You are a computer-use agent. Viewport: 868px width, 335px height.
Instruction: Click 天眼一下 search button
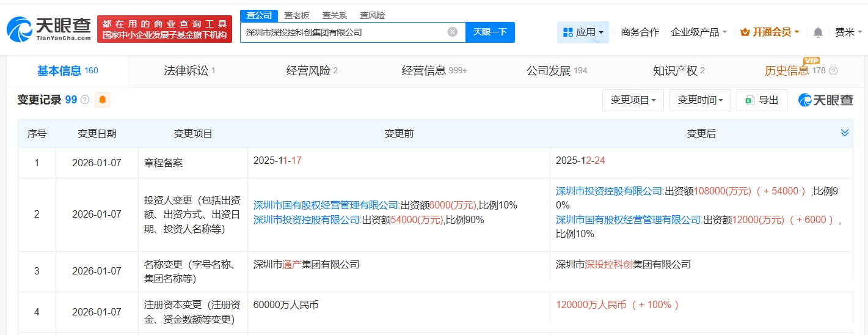(490, 32)
